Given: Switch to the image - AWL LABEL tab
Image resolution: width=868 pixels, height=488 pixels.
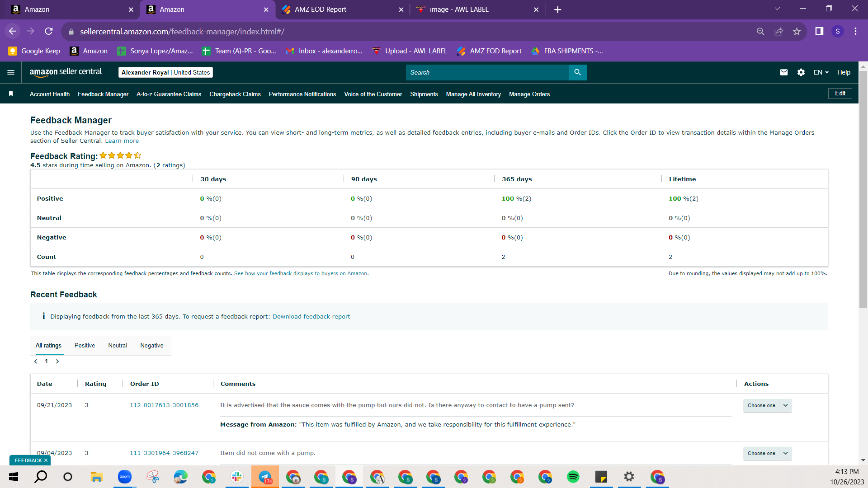Looking at the screenshot, I should tap(477, 9).
